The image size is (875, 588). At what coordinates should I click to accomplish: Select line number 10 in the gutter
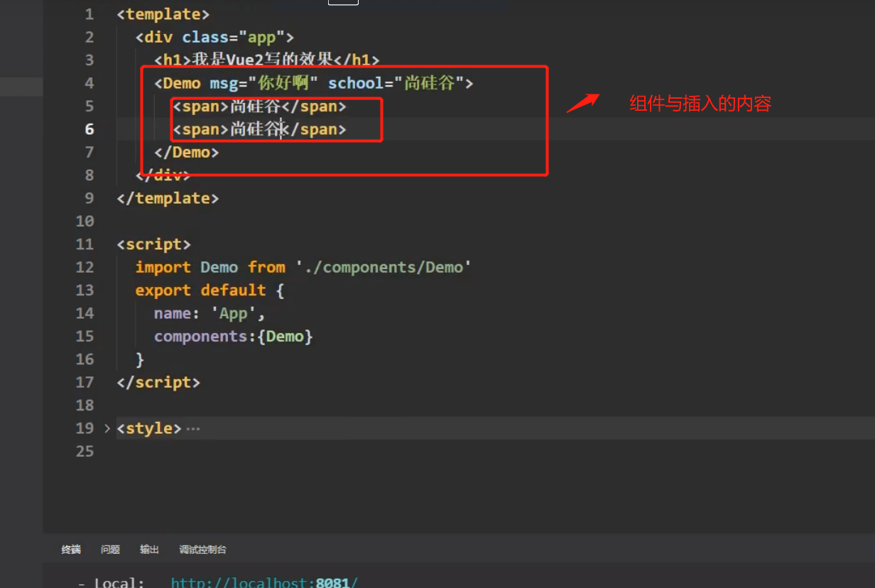(x=85, y=221)
